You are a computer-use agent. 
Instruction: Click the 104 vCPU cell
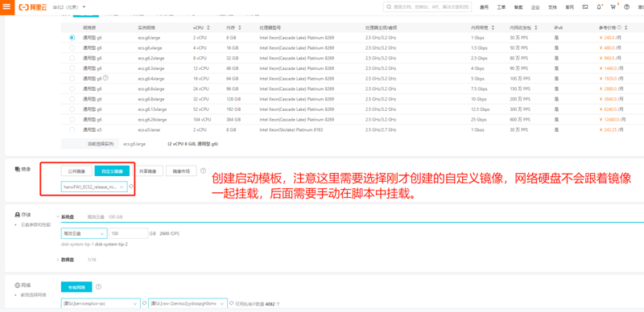click(x=202, y=120)
